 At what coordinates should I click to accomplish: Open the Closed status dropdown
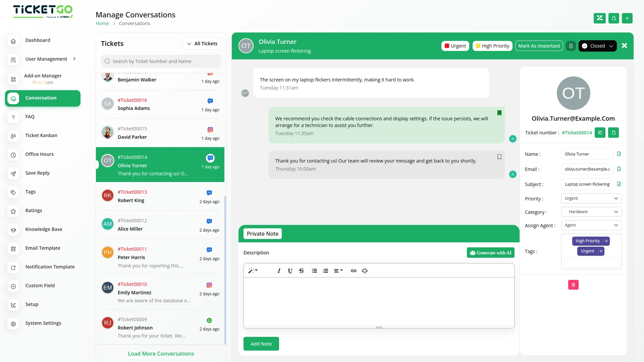pyautogui.click(x=597, y=46)
